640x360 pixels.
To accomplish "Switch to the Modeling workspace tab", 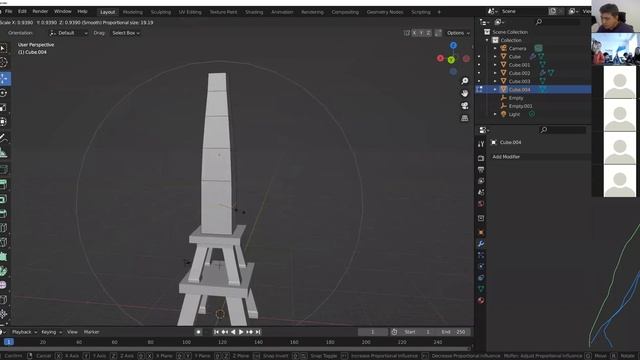I will (x=133, y=12).
